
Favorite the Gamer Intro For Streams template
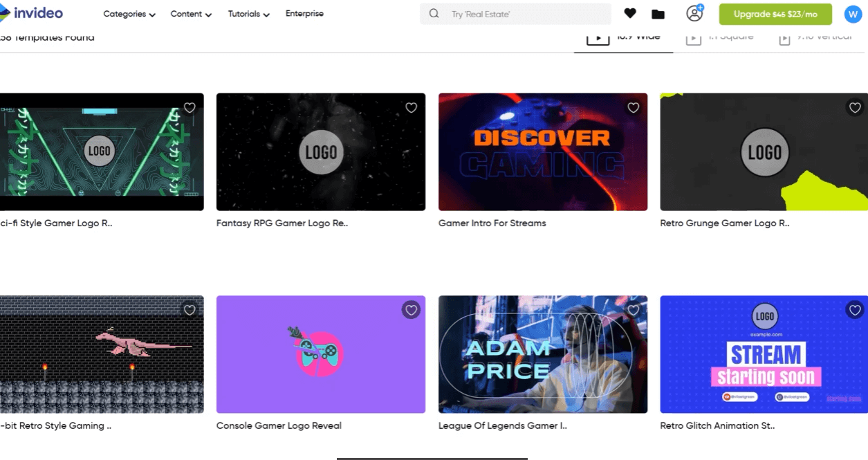(x=634, y=108)
